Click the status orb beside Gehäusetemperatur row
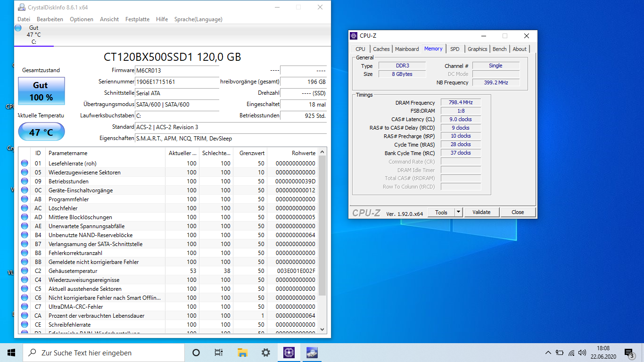This screenshot has width=644, height=362. pos(25,271)
